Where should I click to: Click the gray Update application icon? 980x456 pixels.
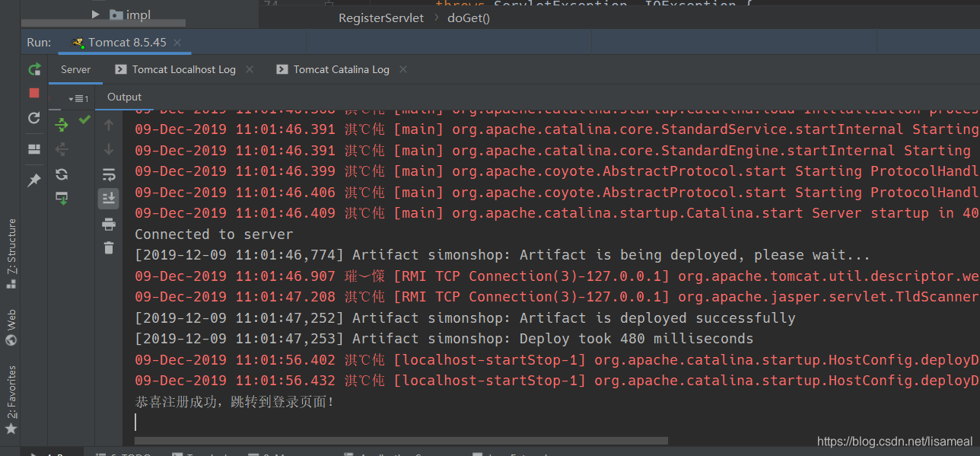34,118
